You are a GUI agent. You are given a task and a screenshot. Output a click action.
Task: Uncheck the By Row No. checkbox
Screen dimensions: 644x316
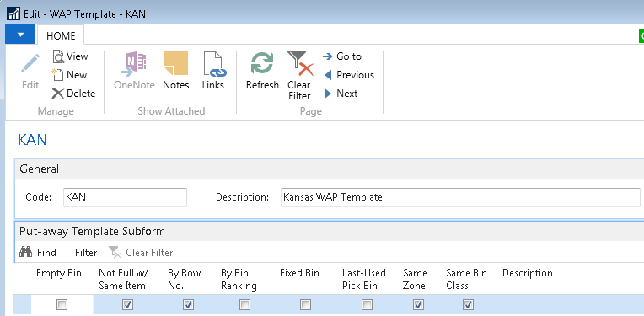tap(188, 305)
